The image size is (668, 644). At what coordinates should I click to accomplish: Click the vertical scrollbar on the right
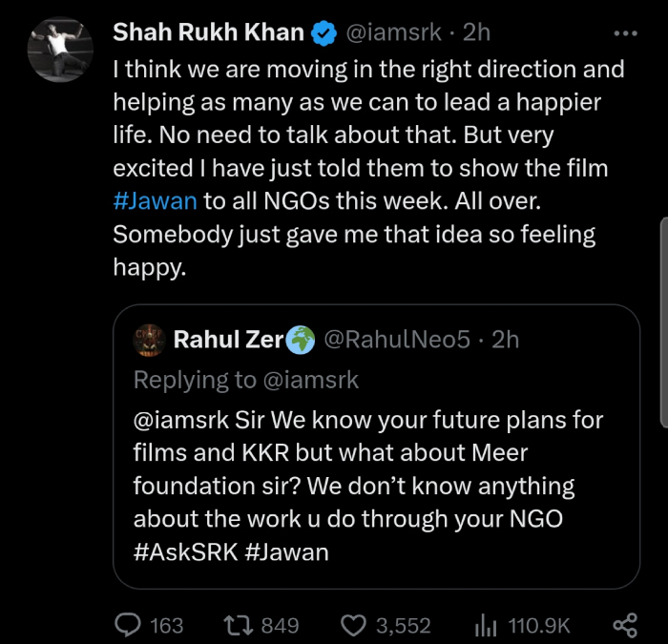(x=662, y=320)
